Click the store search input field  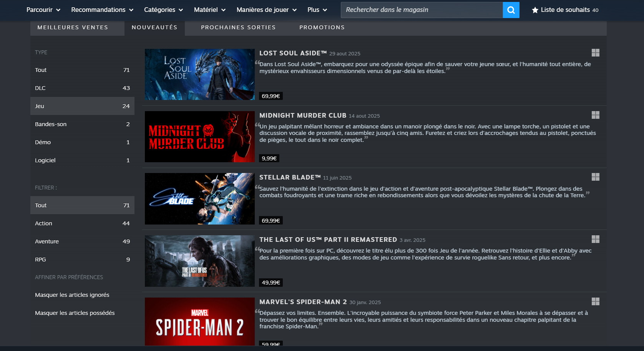[422, 10]
